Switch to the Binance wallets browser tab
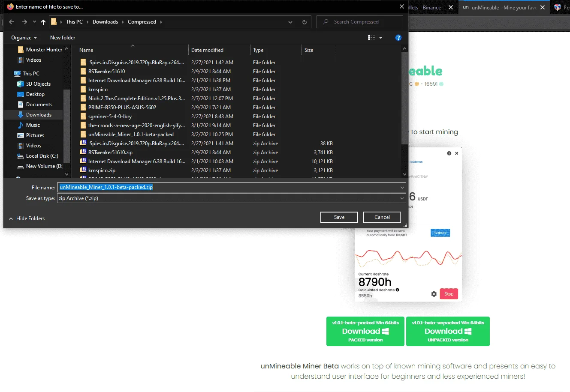The width and height of the screenshot is (570, 392). (x=425, y=7)
